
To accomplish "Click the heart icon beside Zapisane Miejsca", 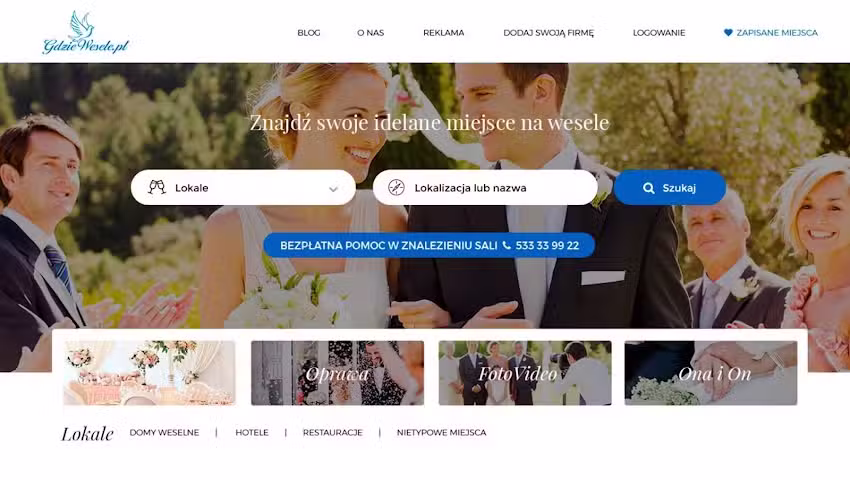I will (x=728, y=33).
